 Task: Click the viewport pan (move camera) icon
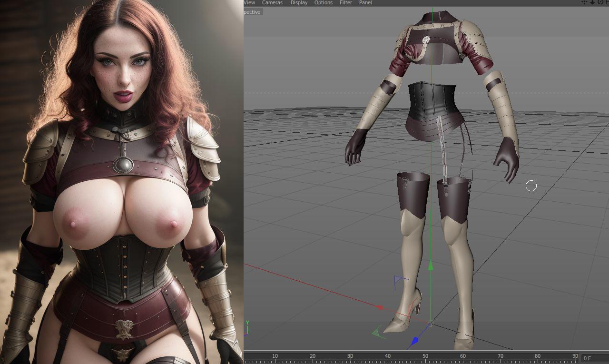(x=584, y=2)
